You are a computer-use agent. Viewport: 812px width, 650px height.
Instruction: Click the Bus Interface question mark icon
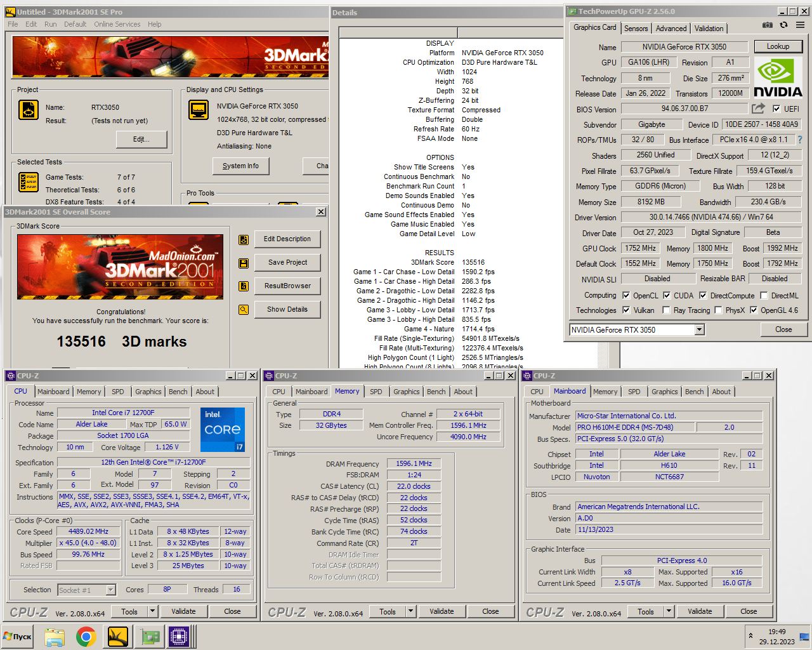(799, 140)
